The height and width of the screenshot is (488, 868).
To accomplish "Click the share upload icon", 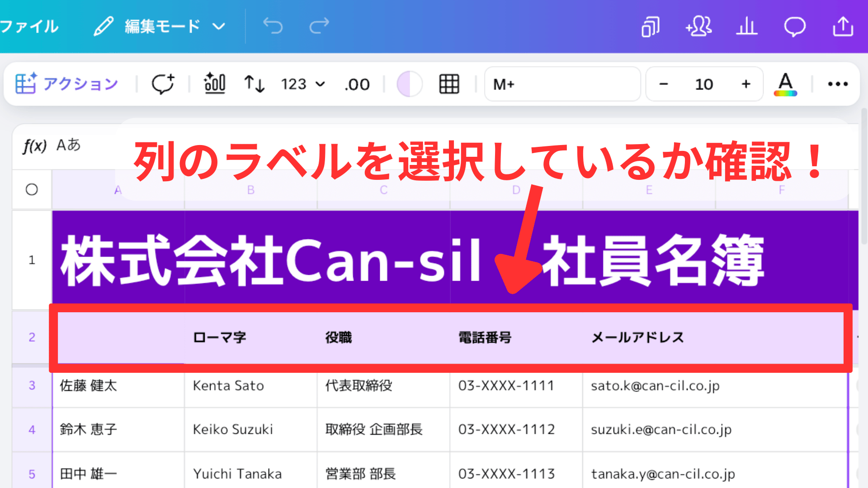I will [843, 26].
